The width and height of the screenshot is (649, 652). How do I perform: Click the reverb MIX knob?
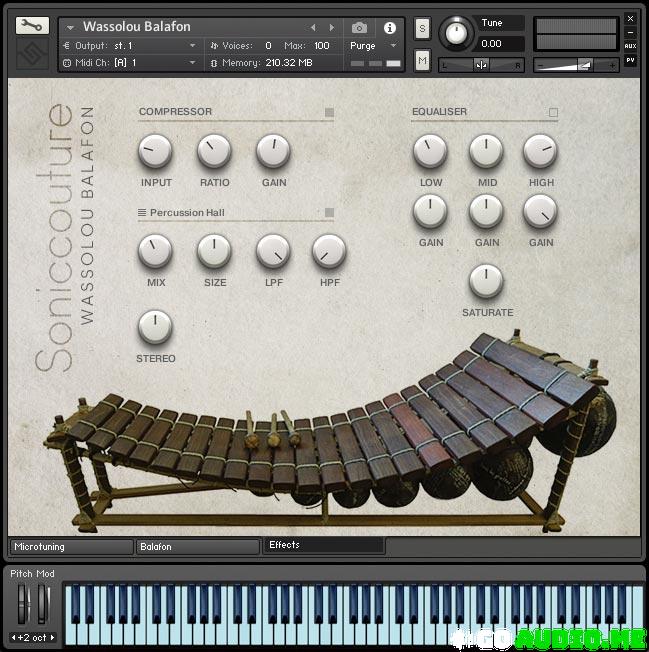[155, 251]
